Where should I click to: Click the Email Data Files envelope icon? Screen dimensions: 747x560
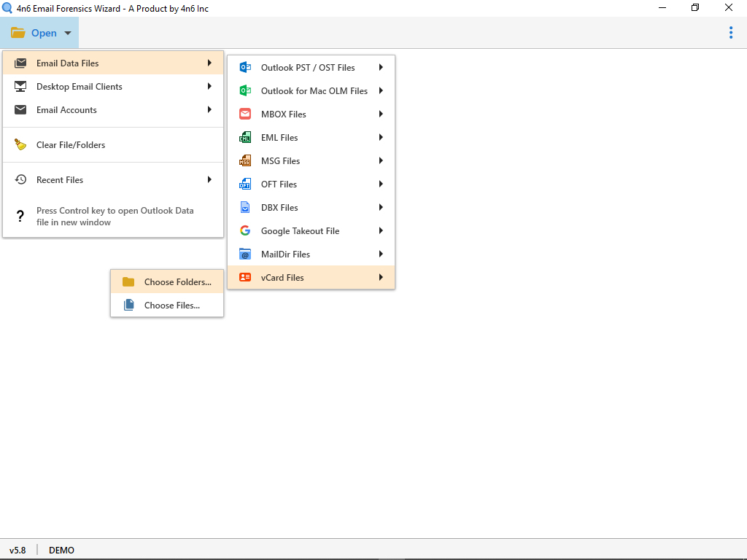coord(20,63)
